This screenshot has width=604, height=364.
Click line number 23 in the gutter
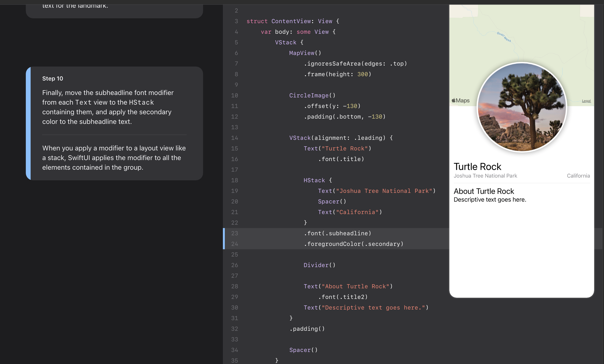234,233
